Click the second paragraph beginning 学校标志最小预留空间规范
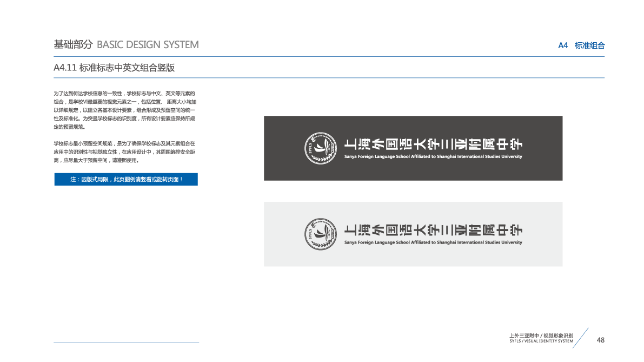Viewport: 644px width, 362px height. click(x=124, y=152)
